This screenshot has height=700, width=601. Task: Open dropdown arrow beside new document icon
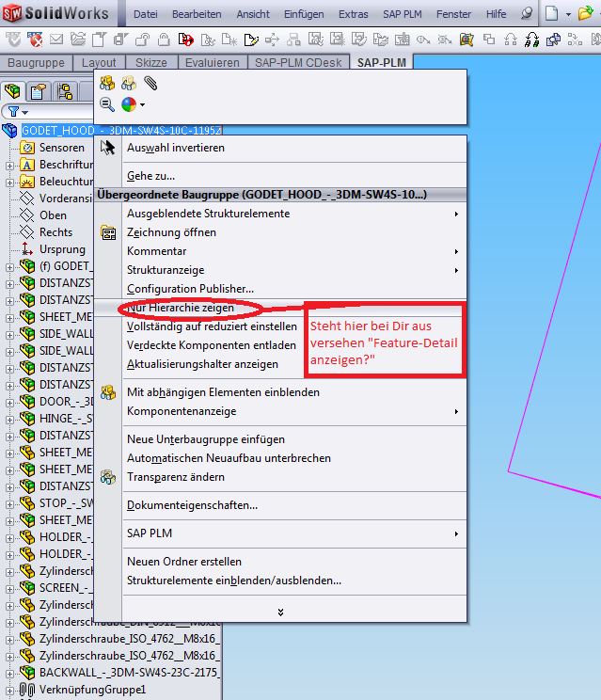coord(568,14)
